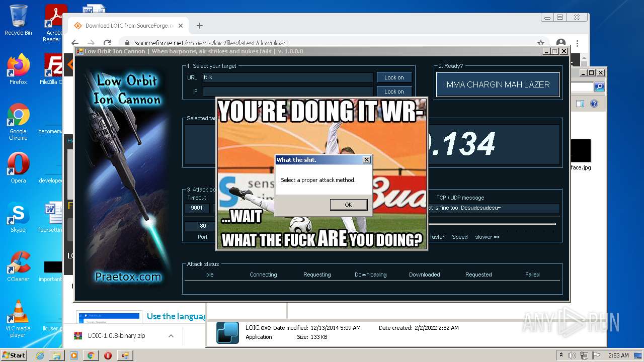The height and width of the screenshot is (362, 644).
Task: Open Acrobat Reader desktop icon
Action: pyautogui.click(x=52, y=23)
